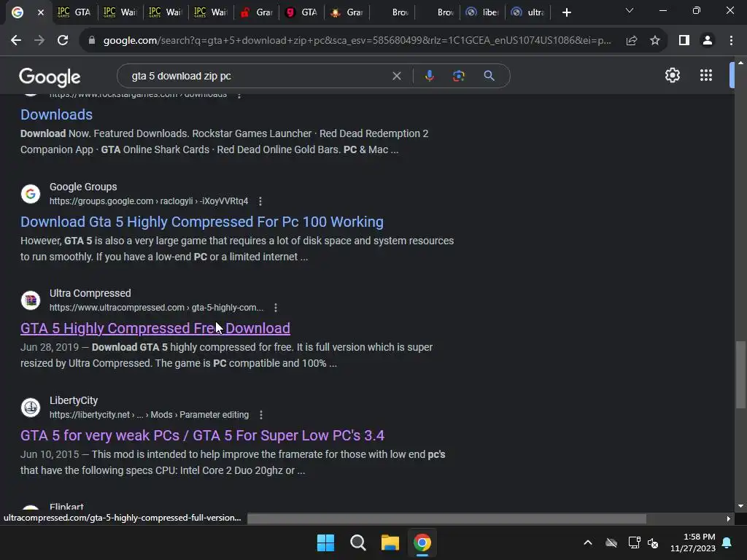This screenshot has height=560, width=747.
Task: Open more options for Rockstar Games result
Action: click(239, 95)
